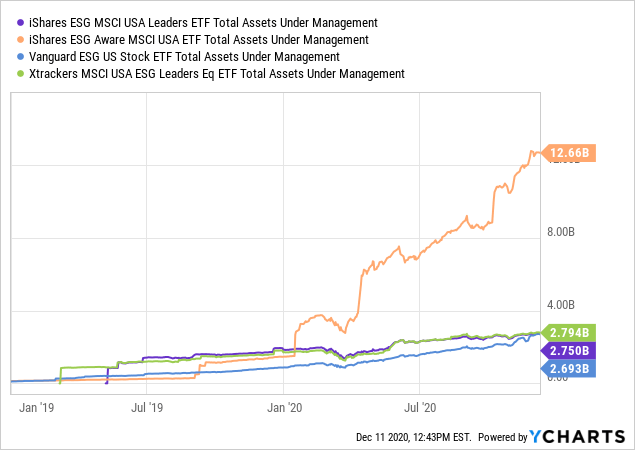635x450 pixels.
Task: Select Xtrackers MSCI USA ESG Leaders legend text
Action: pos(217,74)
